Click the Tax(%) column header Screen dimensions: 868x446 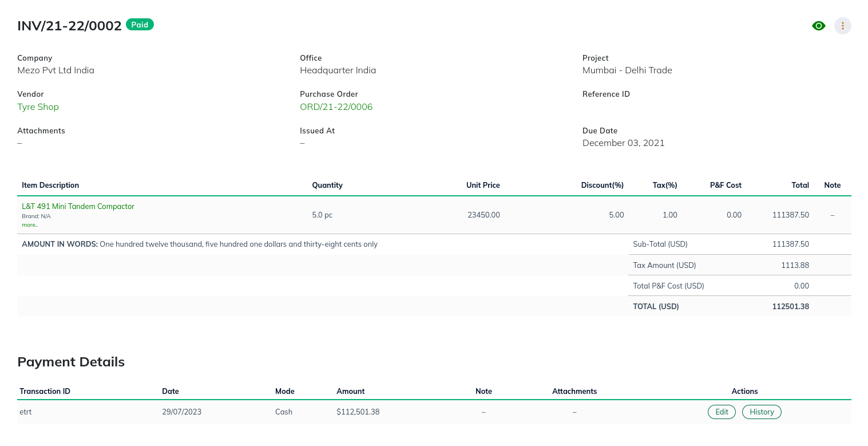tap(665, 185)
